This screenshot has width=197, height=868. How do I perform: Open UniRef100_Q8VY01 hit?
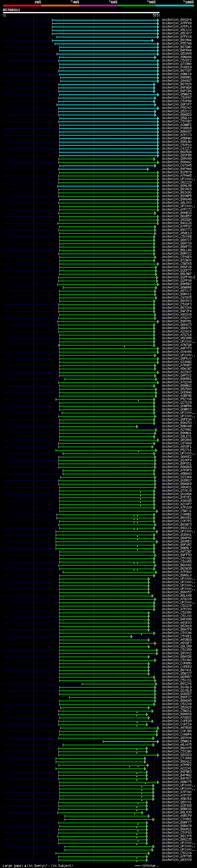176,802
